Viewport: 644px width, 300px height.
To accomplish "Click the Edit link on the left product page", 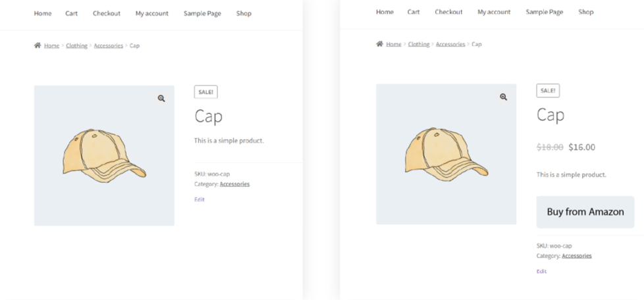I will (x=199, y=199).
